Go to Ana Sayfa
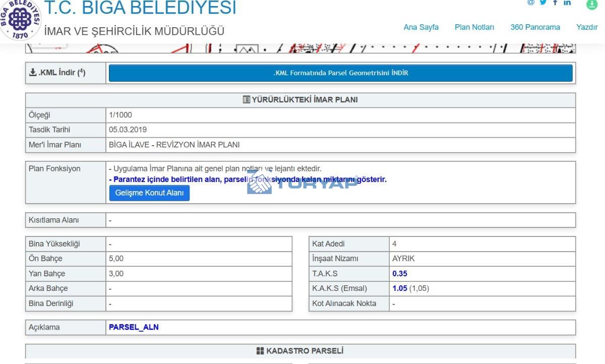This screenshot has height=364, width=605. point(421,27)
